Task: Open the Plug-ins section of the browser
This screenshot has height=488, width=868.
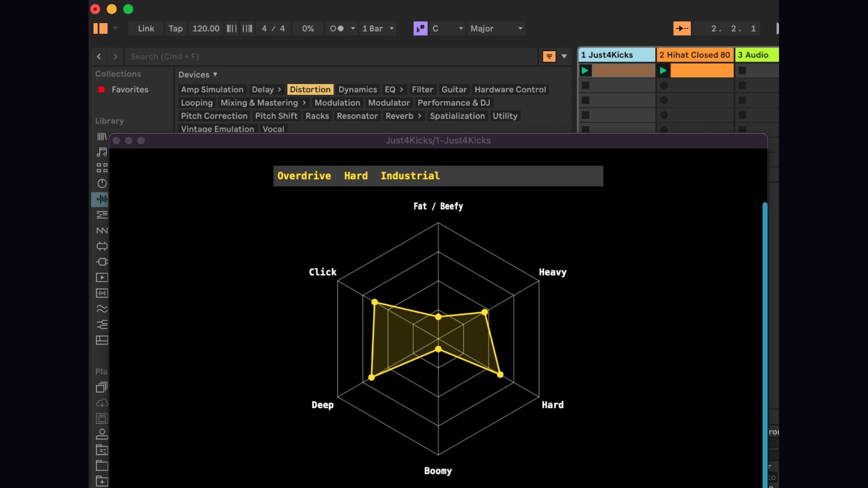Action: coord(102,262)
